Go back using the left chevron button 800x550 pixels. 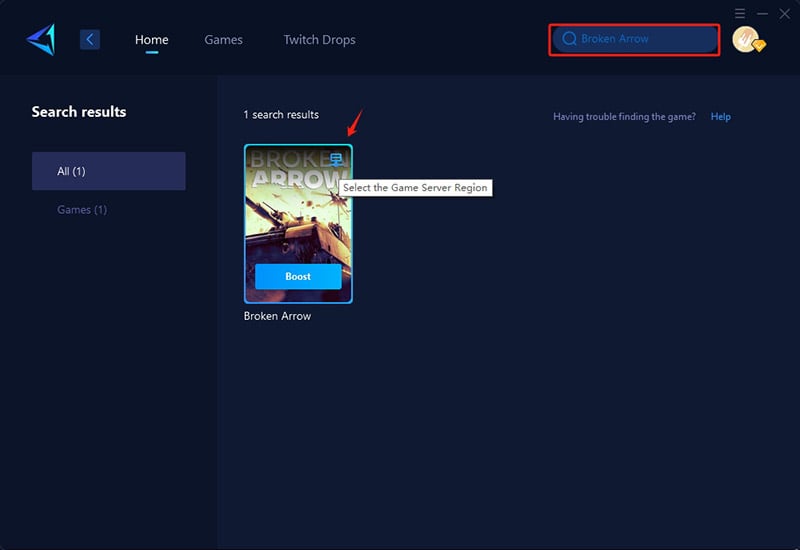[90, 39]
